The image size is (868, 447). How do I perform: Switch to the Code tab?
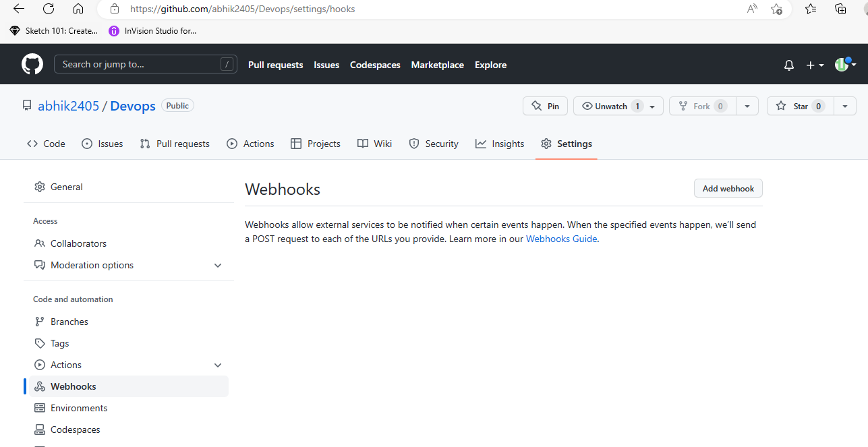point(46,144)
